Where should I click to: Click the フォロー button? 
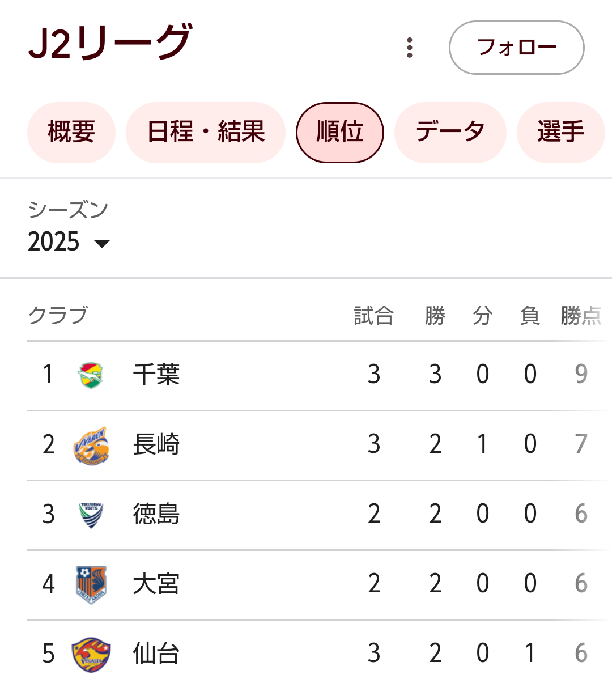[x=517, y=48]
